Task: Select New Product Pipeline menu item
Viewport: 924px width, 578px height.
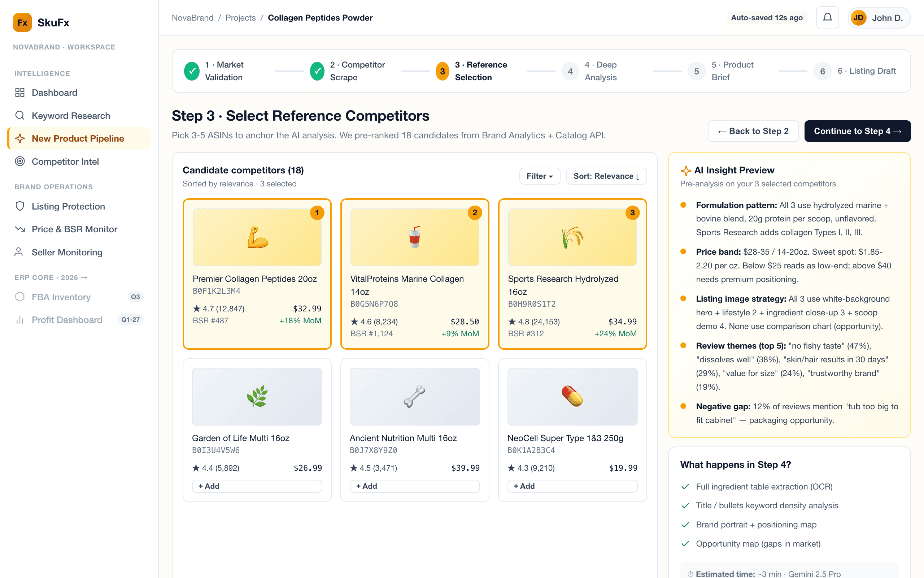Action: [79, 138]
